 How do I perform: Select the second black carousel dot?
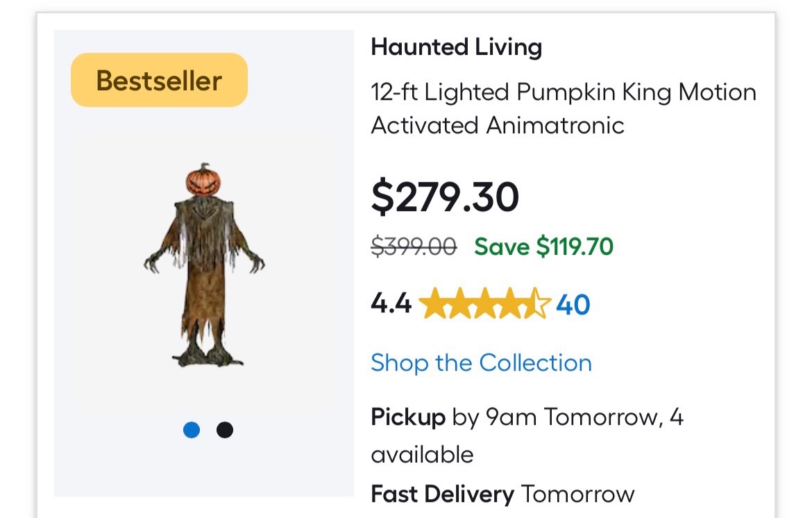pyautogui.click(x=225, y=430)
